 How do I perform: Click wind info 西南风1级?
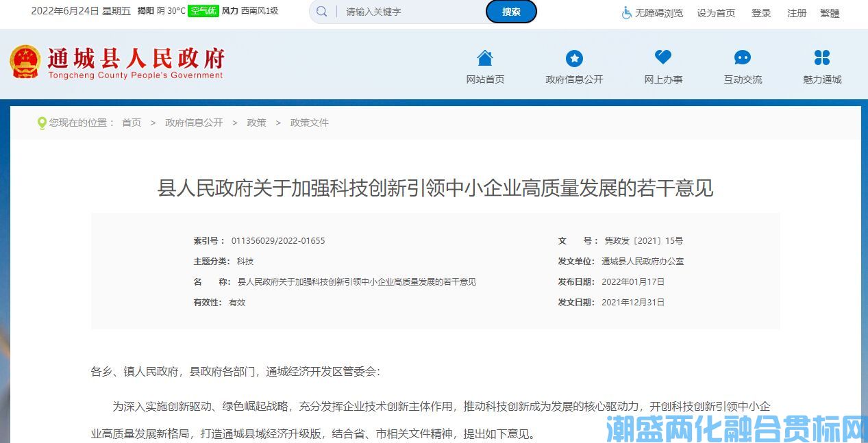point(260,11)
